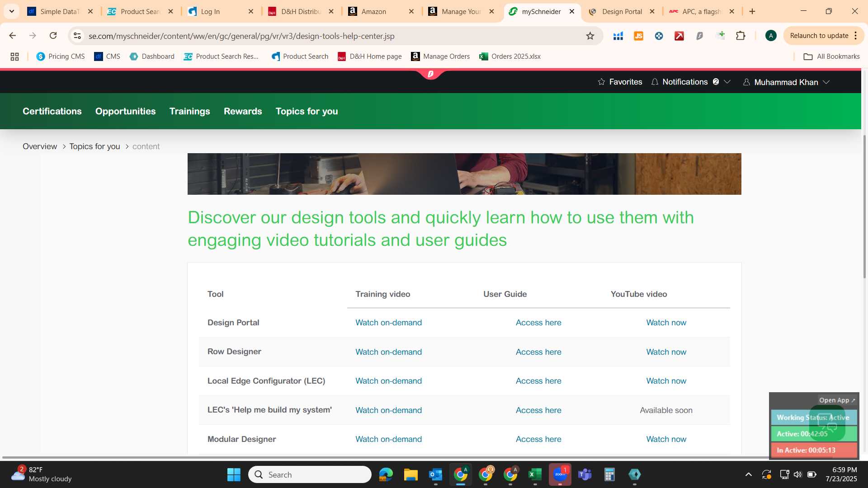Image resolution: width=868 pixels, height=488 pixels.
Task: Open the Orders 2025.xlsx bookmark
Action: click(510, 56)
